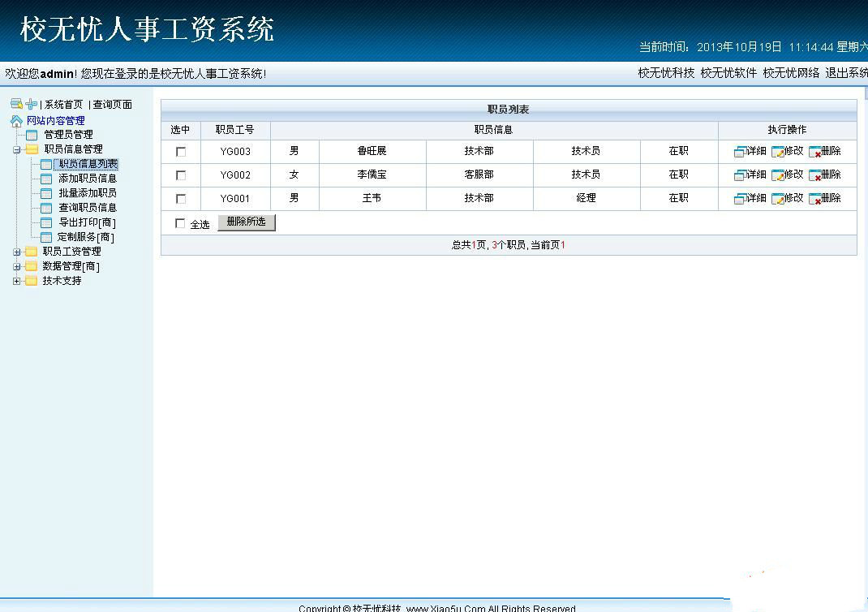
Task: Click the 修改 edit icon for YG003
Action: [778, 152]
